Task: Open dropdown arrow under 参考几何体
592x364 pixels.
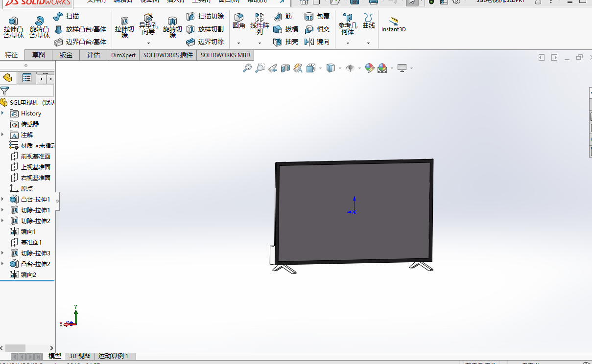Action: [348, 43]
